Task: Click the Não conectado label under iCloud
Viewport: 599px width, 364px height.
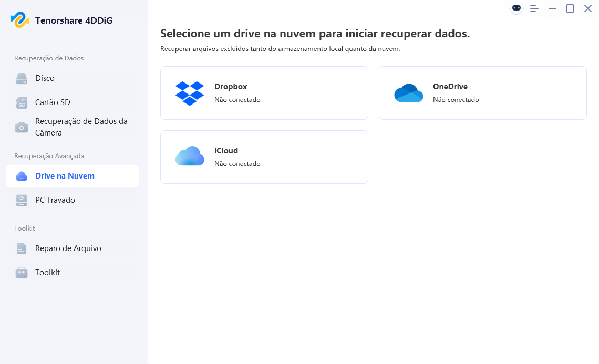Action: pos(238,163)
